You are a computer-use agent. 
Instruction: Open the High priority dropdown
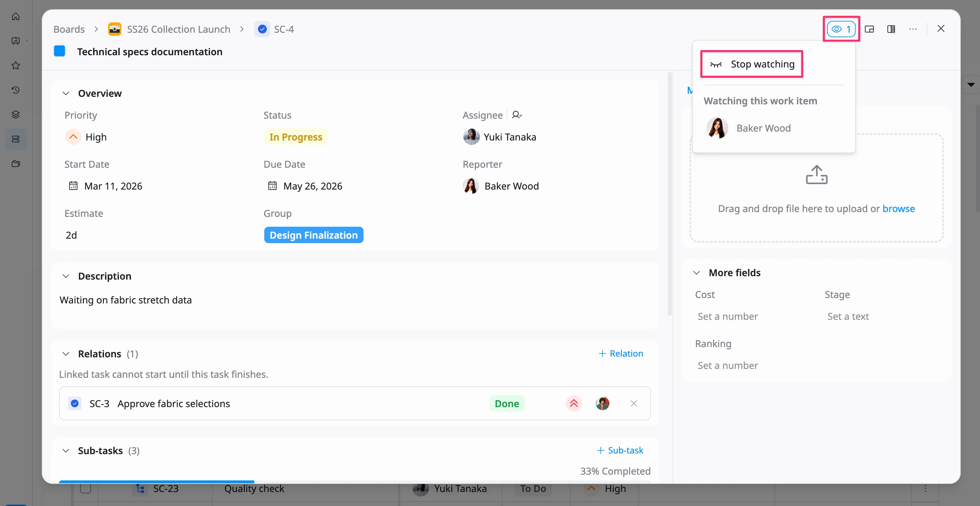tap(86, 137)
